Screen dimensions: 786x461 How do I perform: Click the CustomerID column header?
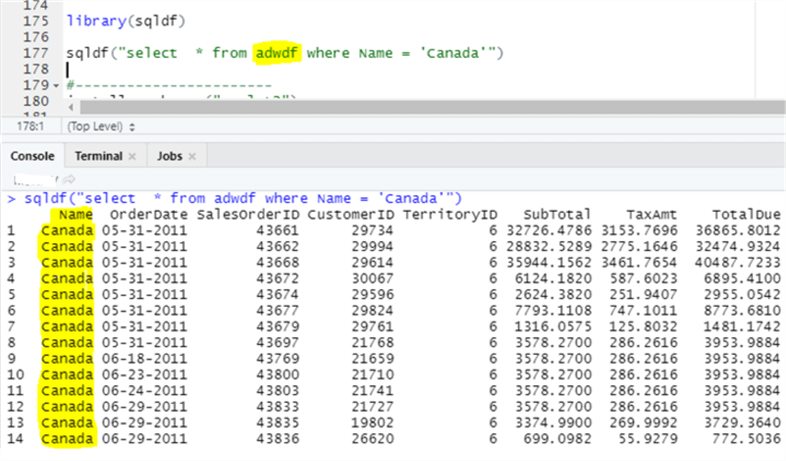pos(351,214)
